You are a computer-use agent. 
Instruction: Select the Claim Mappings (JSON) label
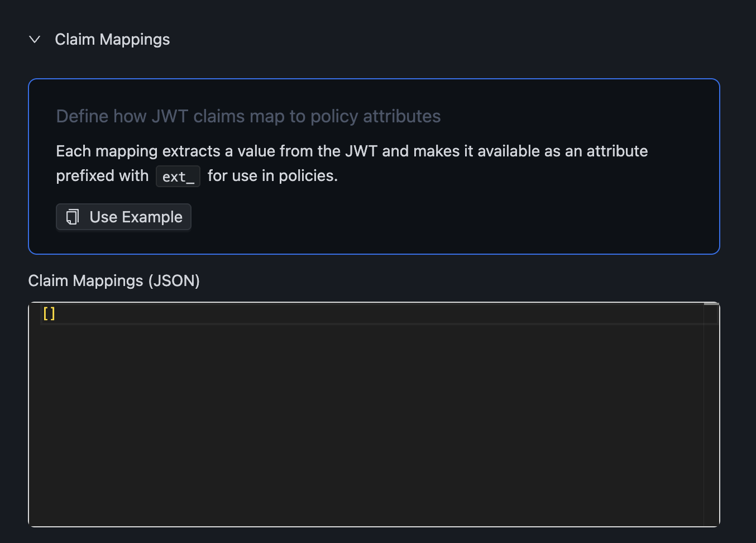[114, 280]
